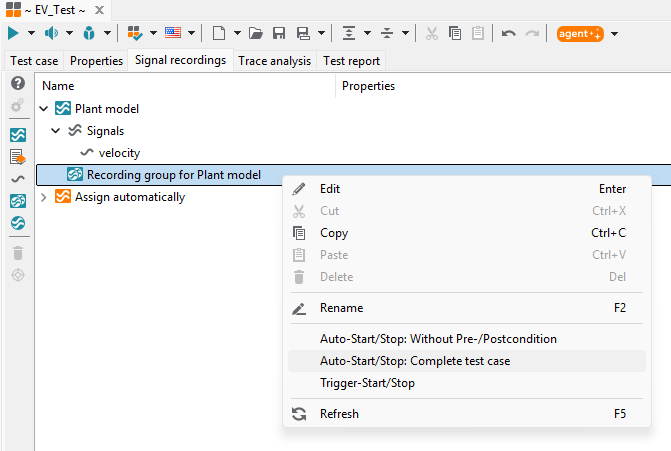The image size is (671, 451).
Task: Click the scissors Cut toolbar icon
Action: pos(432,33)
